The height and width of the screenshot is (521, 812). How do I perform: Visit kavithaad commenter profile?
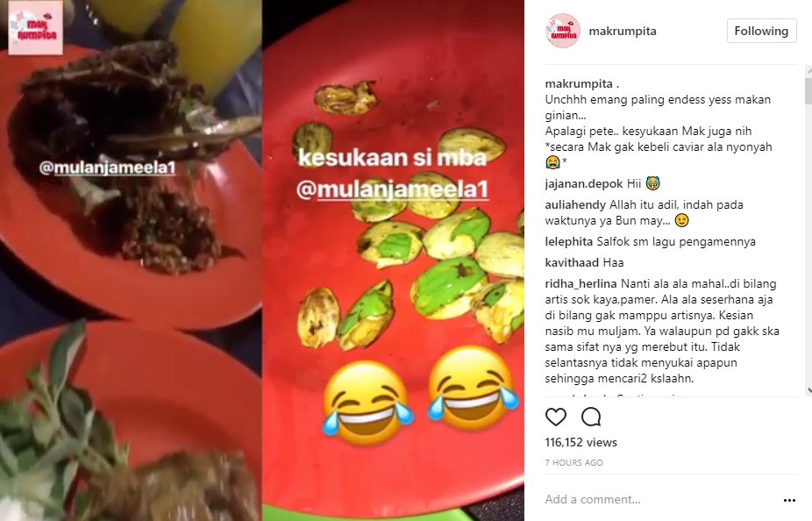point(572,262)
